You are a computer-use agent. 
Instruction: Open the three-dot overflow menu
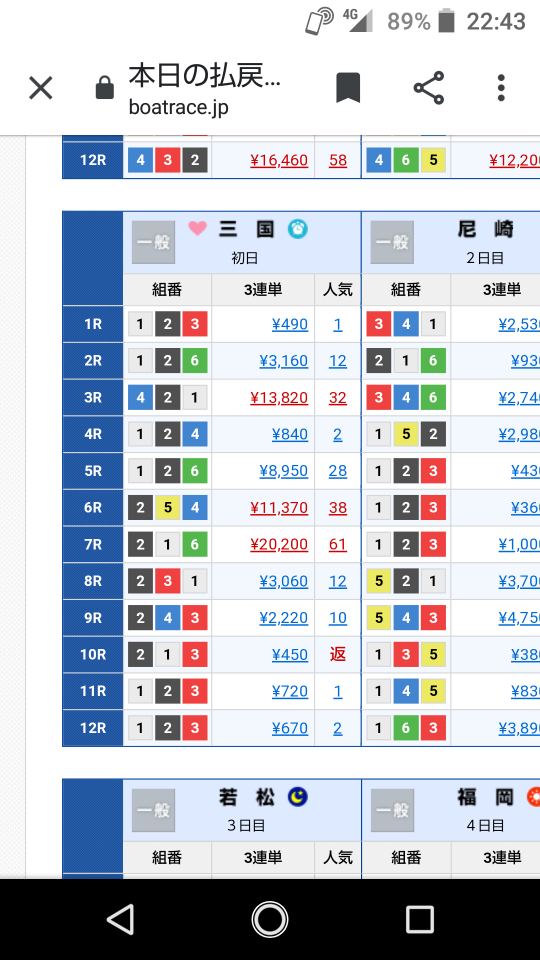(501, 88)
